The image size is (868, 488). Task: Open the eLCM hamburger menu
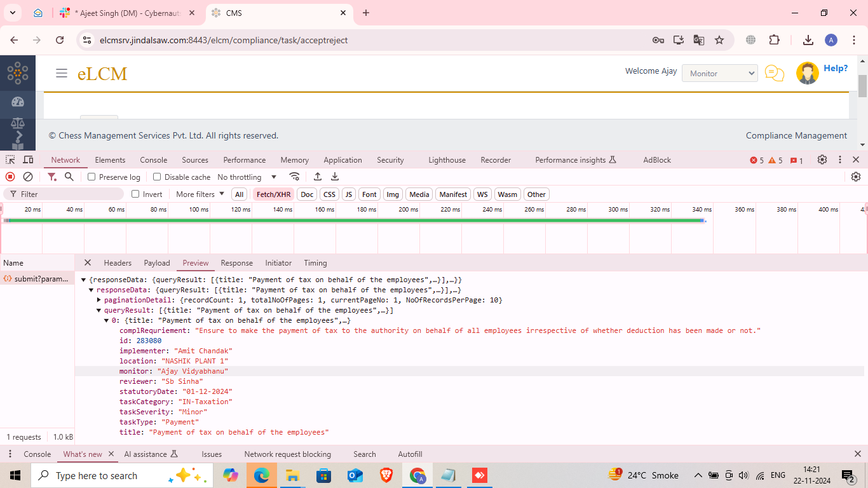click(62, 73)
